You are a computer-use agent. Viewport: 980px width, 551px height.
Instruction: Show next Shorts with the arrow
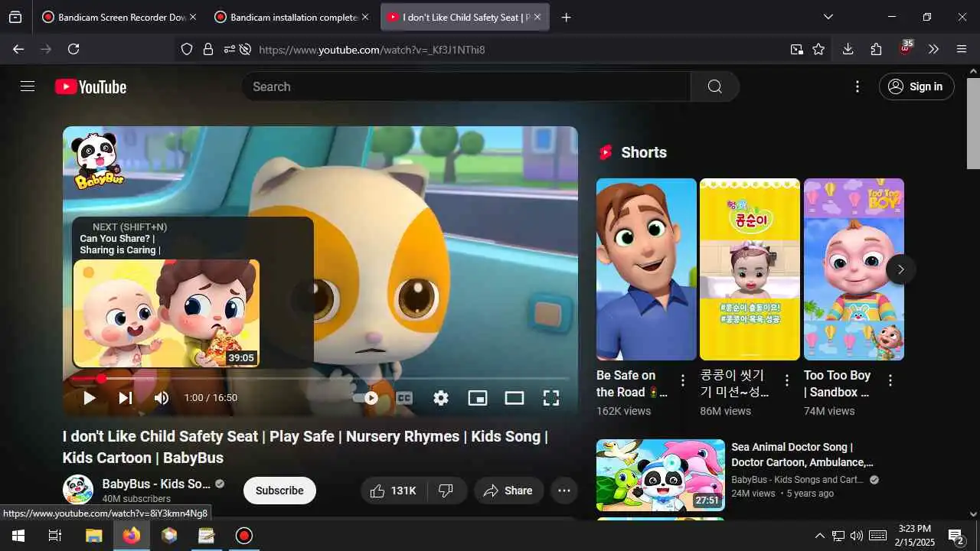tap(900, 269)
